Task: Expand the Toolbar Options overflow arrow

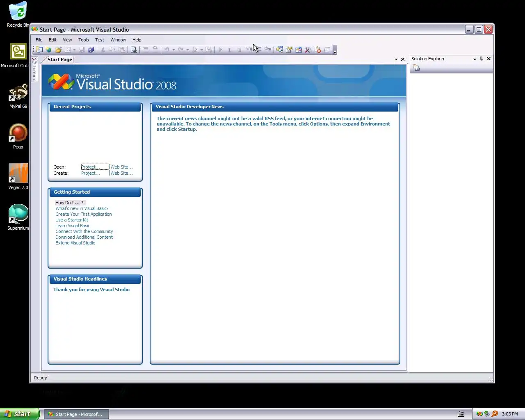Action: coord(335,50)
